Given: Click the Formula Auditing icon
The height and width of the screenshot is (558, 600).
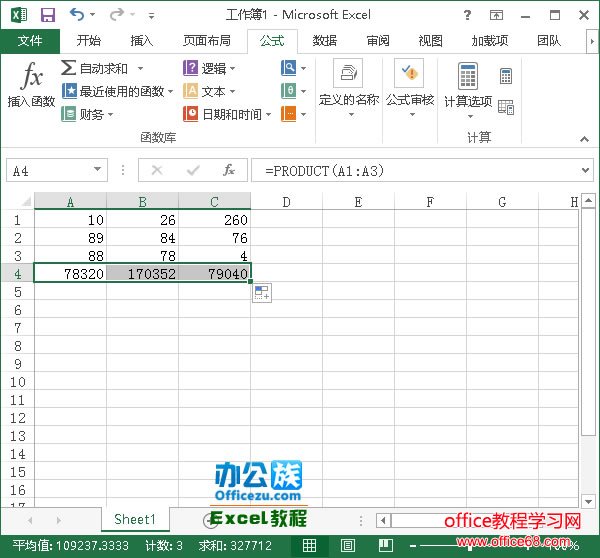Looking at the screenshot, I should [x=409, y=76].
